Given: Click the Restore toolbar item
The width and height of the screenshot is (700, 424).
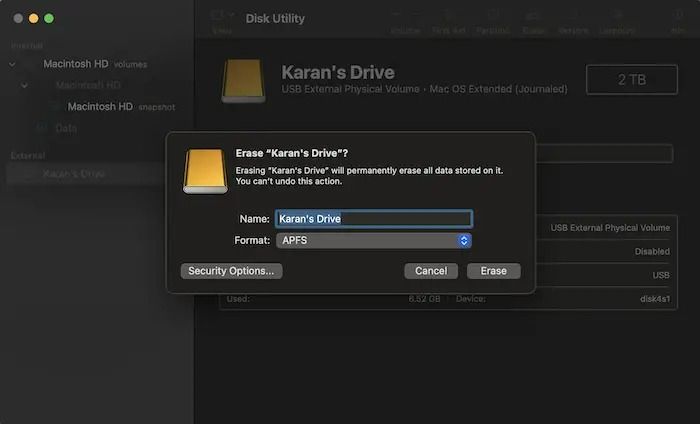Looking at the screenshot, I should tap(573, 22).
